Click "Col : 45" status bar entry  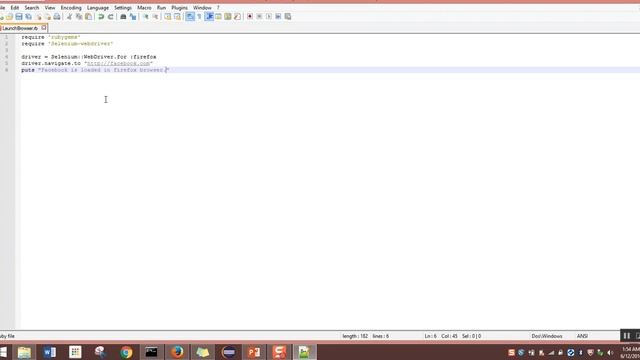coord(449,336)
